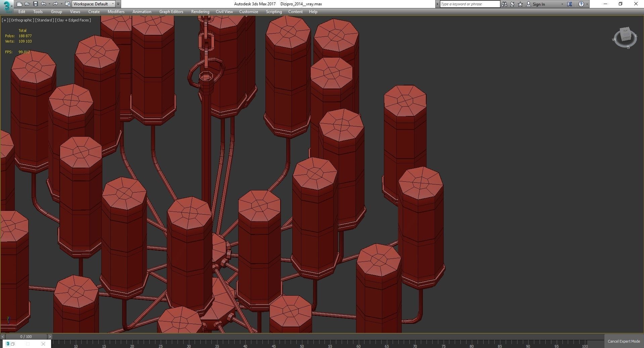Click frame 25 on the timeline ruler
The image size is (644, 348).
pos(160,346)
